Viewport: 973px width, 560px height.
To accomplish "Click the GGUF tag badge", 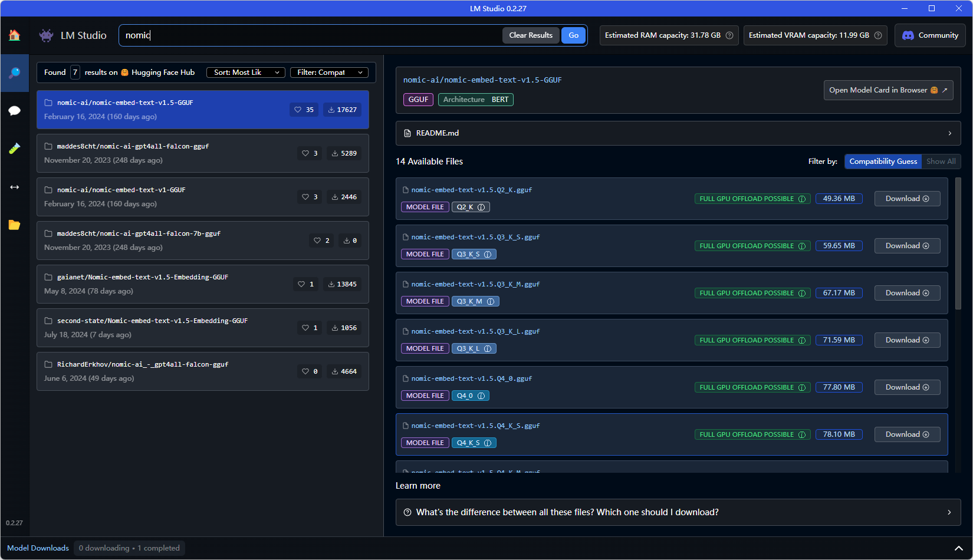I will point(418,100).
